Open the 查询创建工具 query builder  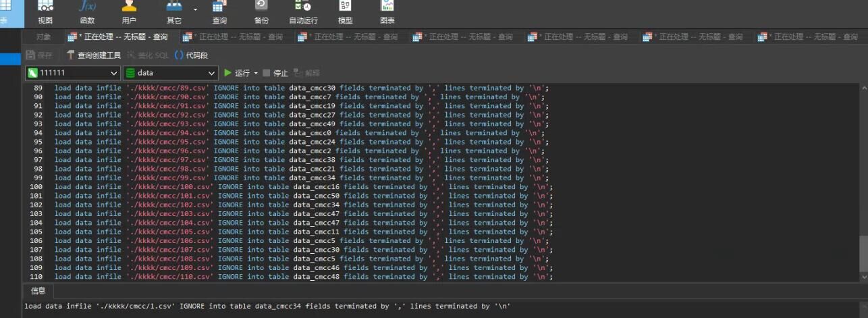[94, 55]
